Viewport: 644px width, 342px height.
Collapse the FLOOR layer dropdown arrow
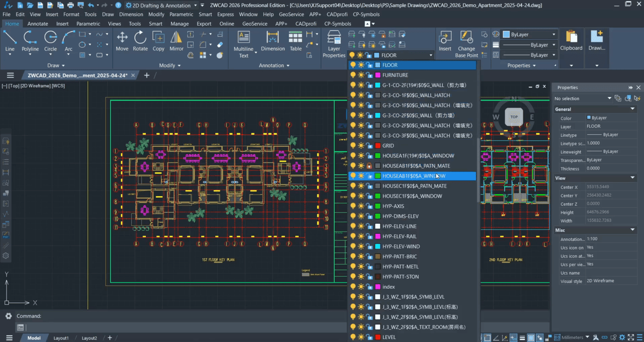point(431,55)
